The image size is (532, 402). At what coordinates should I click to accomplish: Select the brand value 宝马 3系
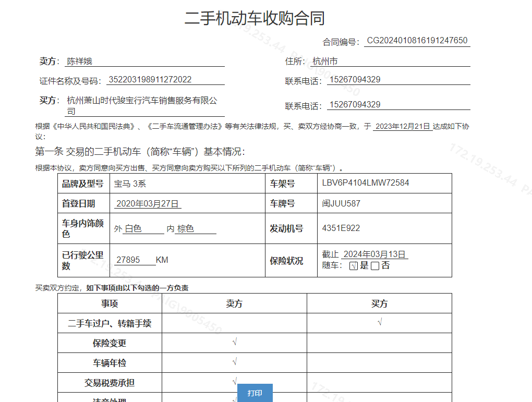tap(130, 184)
